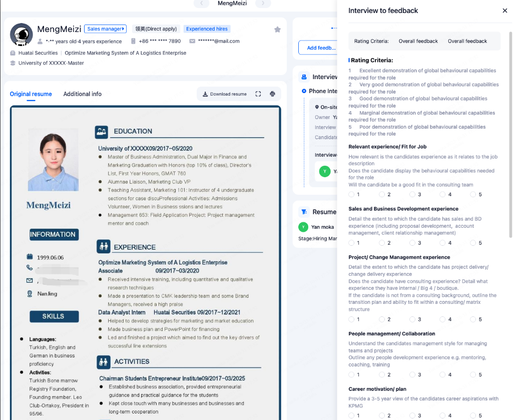Click the resume mail icon
The image size is (519, 420).
(30, 280)
